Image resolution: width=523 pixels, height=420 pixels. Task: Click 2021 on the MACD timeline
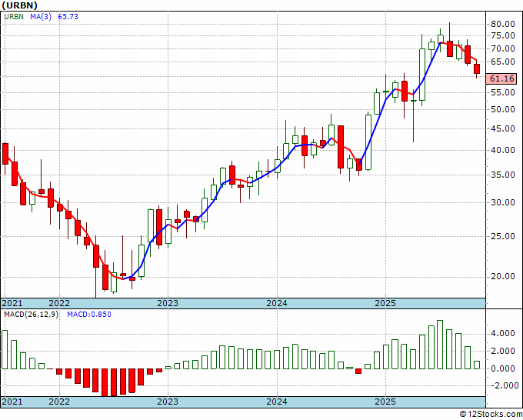pos(12,402)
